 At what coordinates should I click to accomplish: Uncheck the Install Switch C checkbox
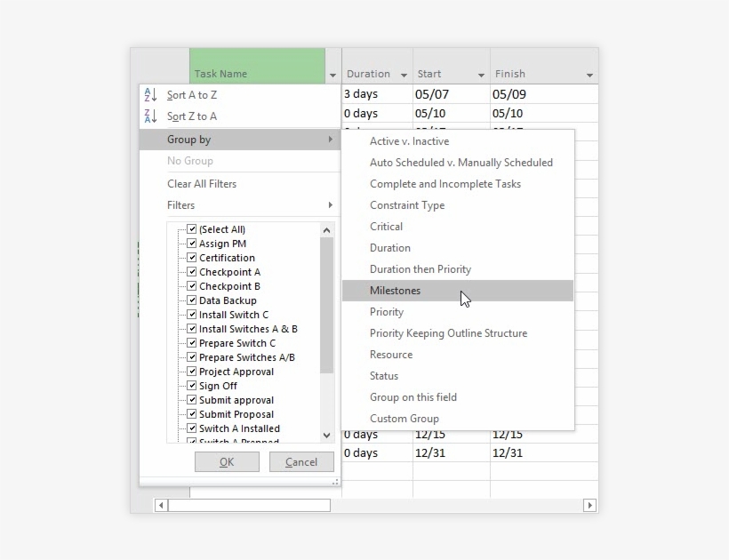pyautogui.click(x=191, y=314)
